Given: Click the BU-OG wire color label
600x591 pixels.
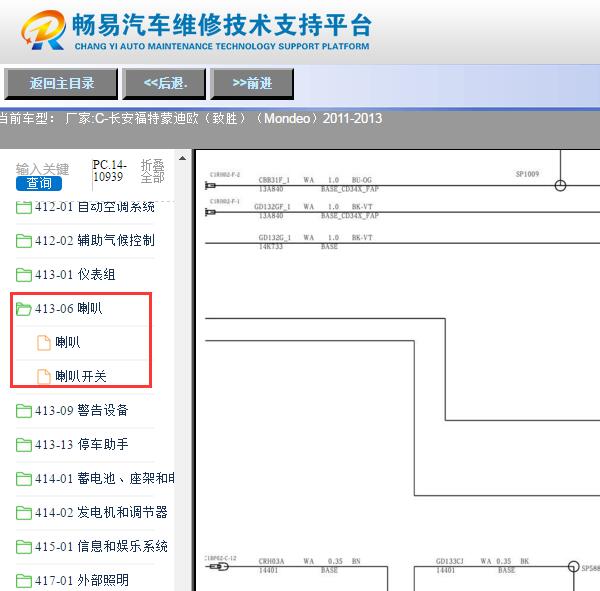Looking at the screenshot, I should 362,180.
